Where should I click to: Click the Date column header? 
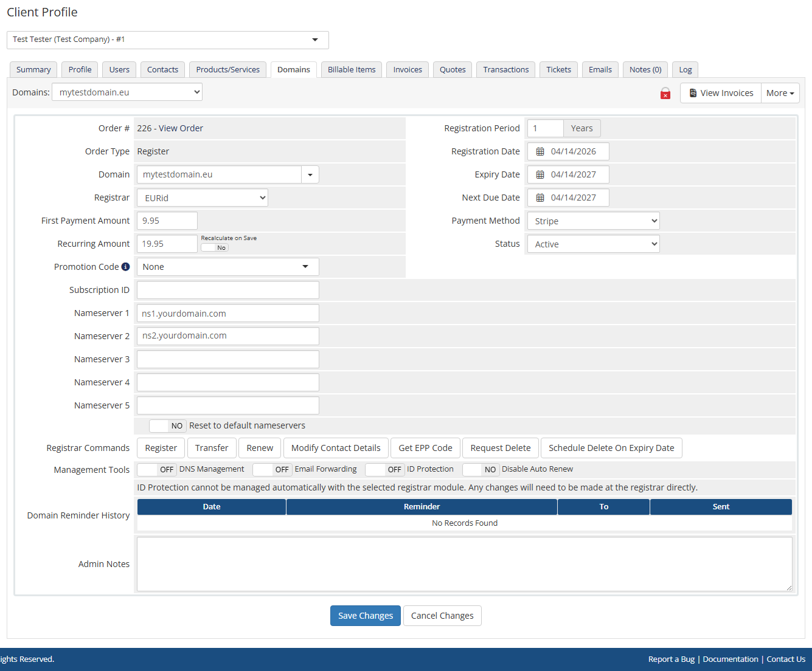point(212,507)
